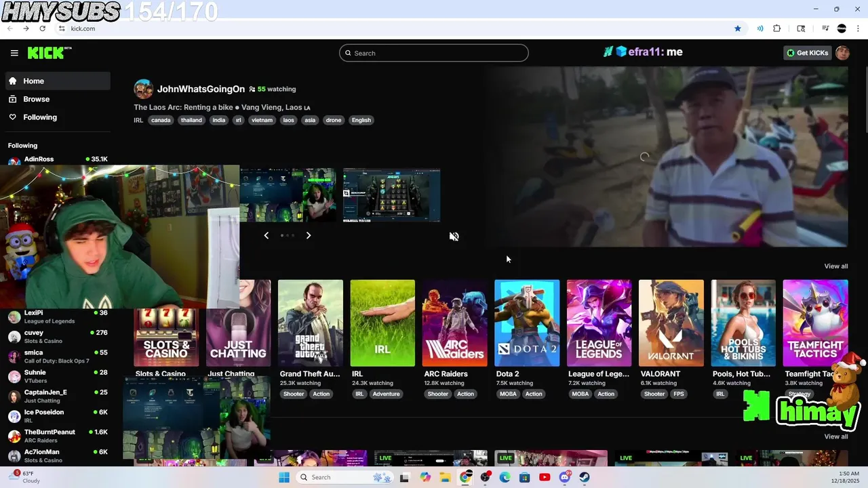This screenshot has width=868, height=488.
Task: Open TheBurntPeanut in Following list
Action: [58, 436]
